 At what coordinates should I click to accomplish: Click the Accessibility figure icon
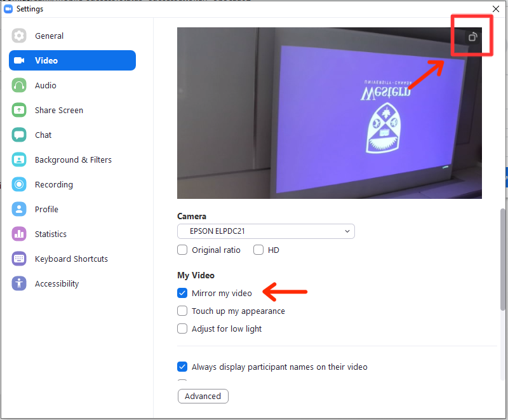pos(19,283)
